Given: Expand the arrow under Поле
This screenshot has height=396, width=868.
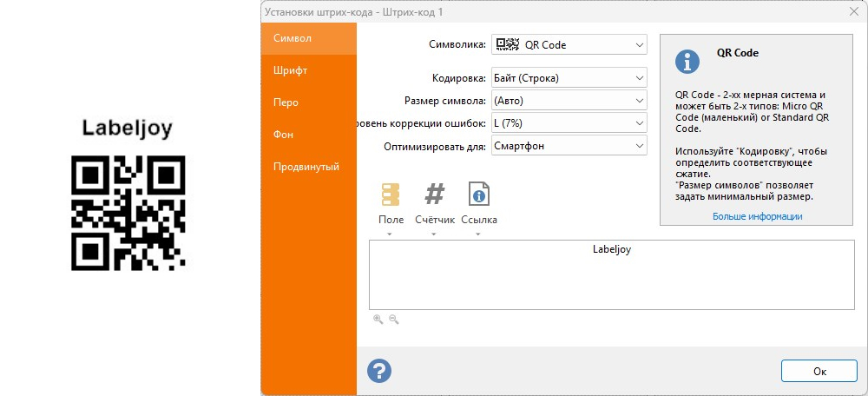Looking at the screenshot, I should 390,234.
